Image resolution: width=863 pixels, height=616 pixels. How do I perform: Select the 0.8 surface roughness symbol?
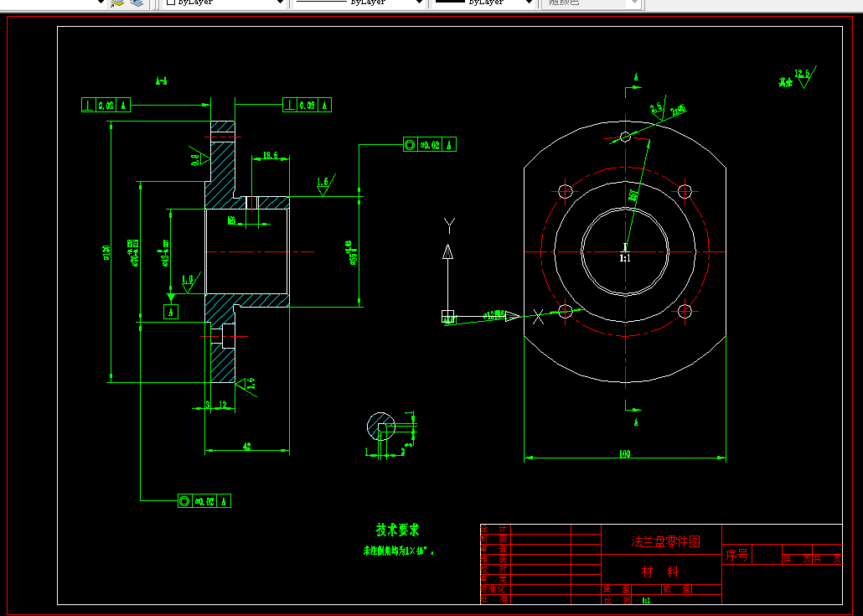199,156
